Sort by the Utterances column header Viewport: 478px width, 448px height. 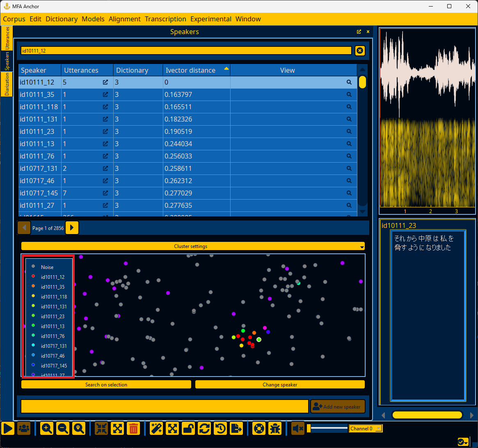coord(87,70)
